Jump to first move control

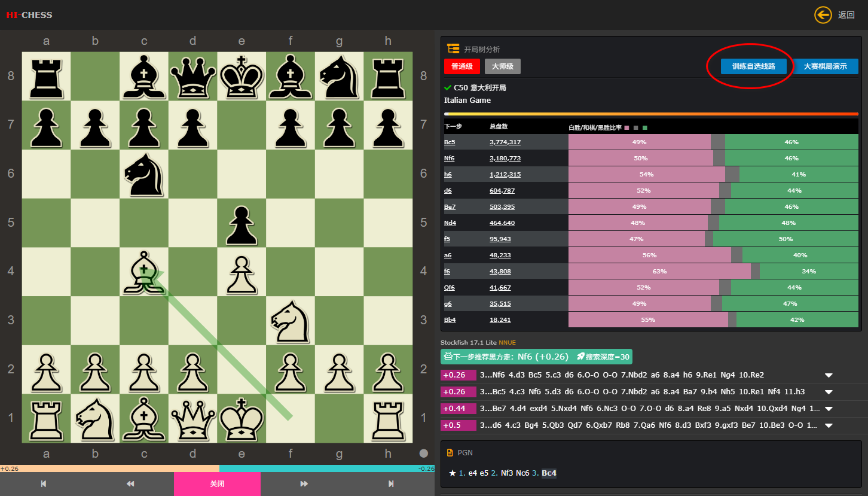click(x=44, y=483)
